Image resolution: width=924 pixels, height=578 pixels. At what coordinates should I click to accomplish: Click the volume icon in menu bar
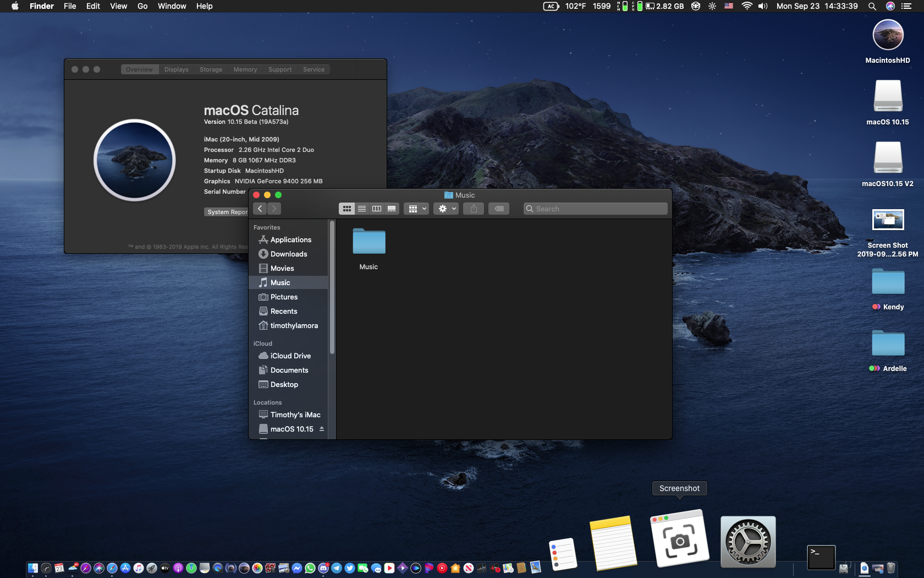[x=763, y=6]
